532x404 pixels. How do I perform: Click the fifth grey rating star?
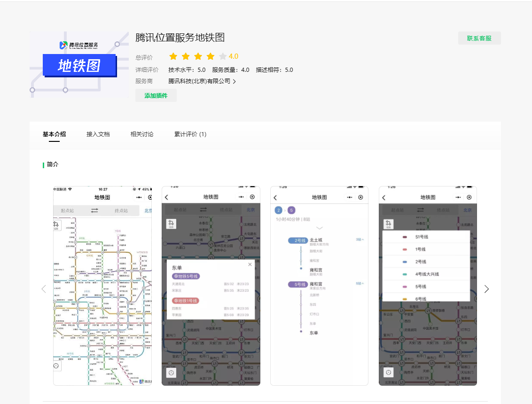pyautogui.click(x=223, y=56)
